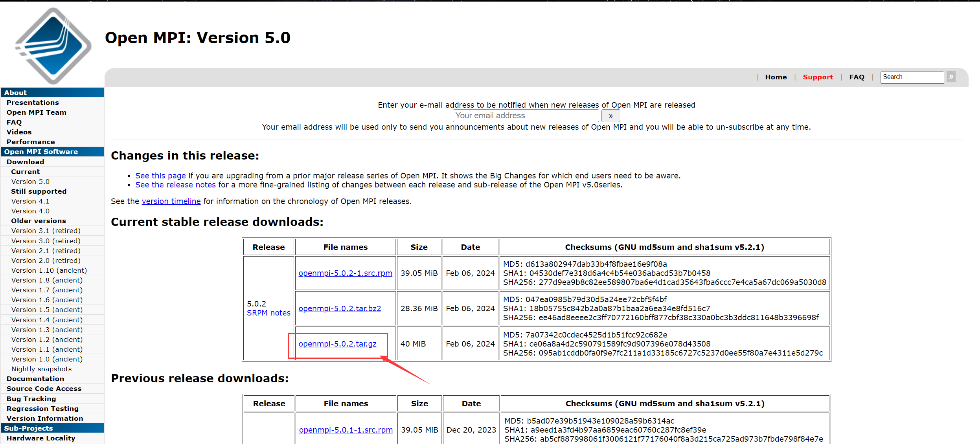Open 'See the release notes' link
This screenshot has height=444, width=980.
[x=175, y=185]
